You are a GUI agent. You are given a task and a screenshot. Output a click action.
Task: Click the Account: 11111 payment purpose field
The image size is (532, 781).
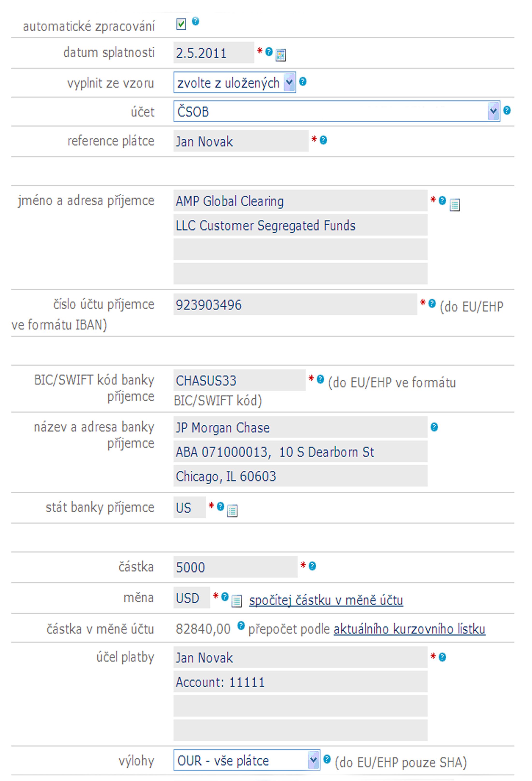(x=300, y=682)
